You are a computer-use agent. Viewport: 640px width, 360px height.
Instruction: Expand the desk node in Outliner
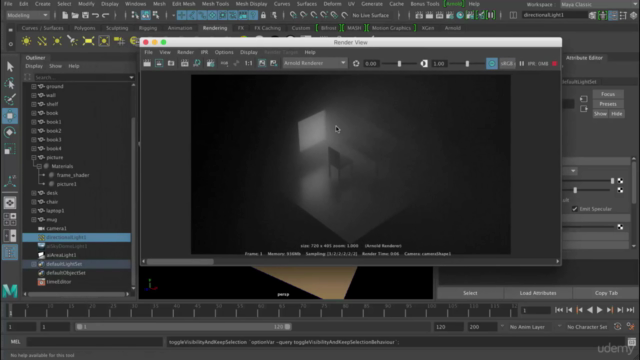pyautogui.click(x=34, y=193)
